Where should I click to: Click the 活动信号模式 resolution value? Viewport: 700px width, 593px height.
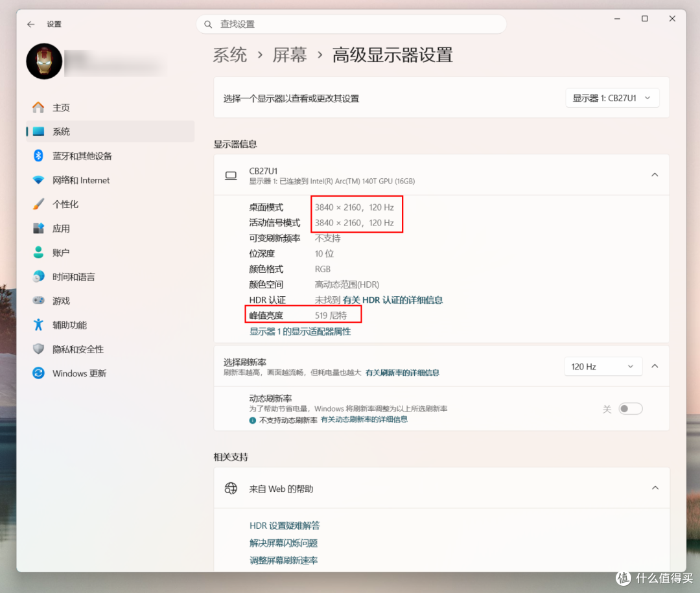click(355, 223)
